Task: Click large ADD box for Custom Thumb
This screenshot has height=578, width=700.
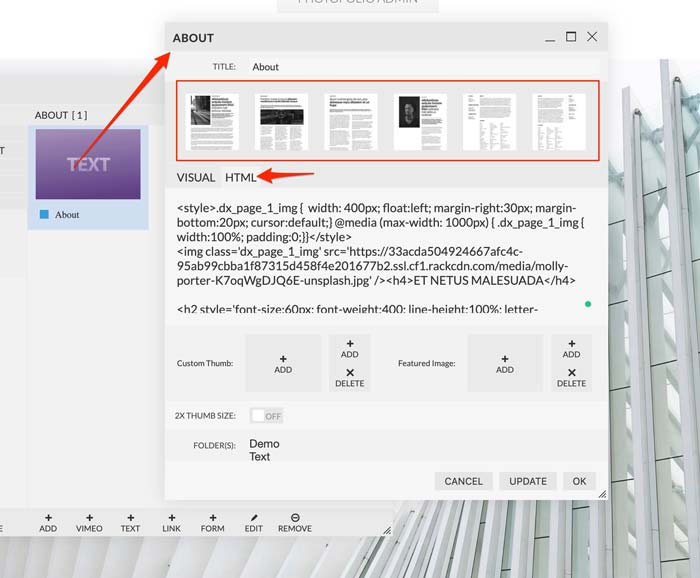Action: click(283, 363)
